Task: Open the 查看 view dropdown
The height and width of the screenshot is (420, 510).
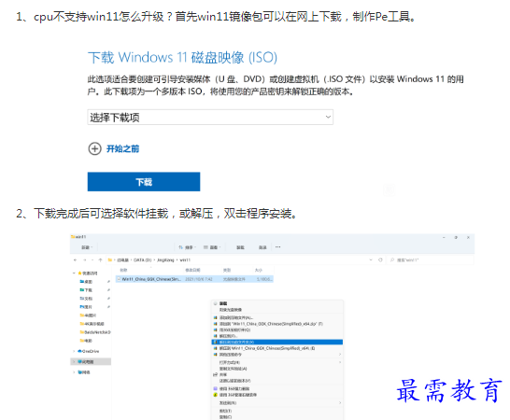Action: [212, 247]
